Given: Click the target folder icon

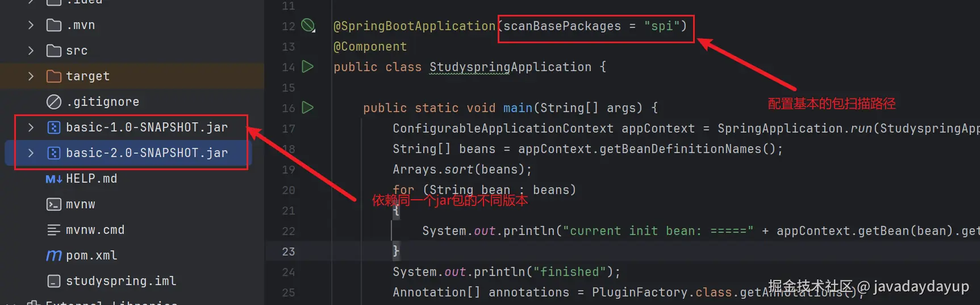Looking at the screenshot, I should (x=54, y=76).
